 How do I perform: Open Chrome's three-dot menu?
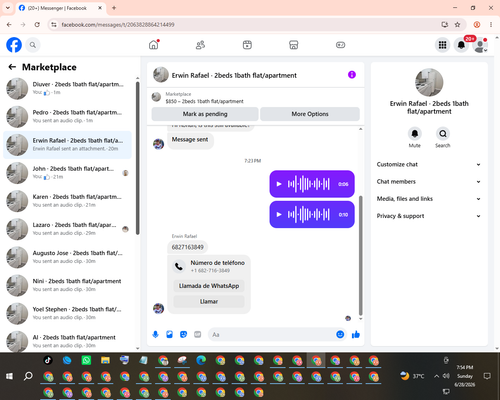pos(491,25)
